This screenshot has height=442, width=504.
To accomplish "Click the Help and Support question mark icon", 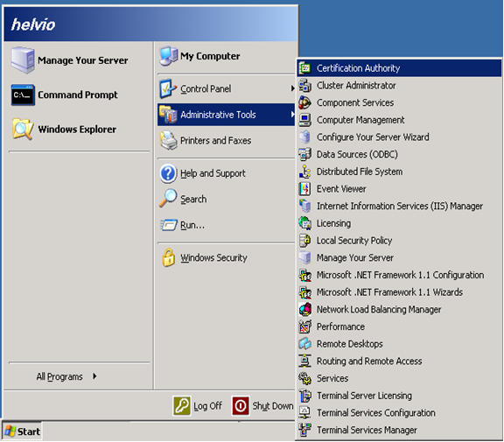I will (168, 173).
